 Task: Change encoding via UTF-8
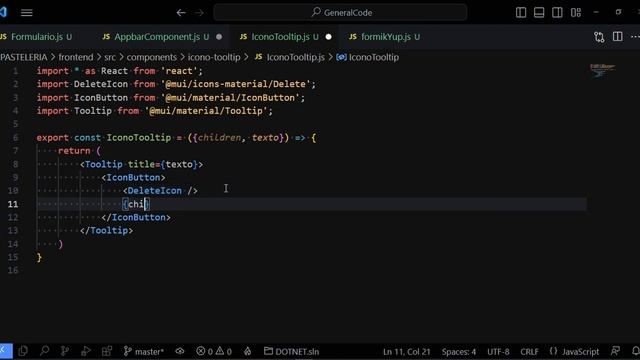point(498,351)
